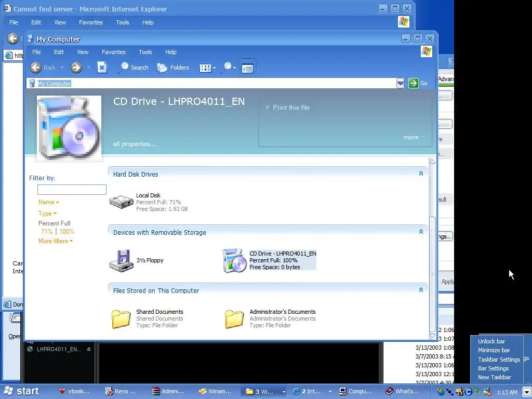Open the Type filter dropdown
Viewport: 532px width, 399px height.
[47, 214]
